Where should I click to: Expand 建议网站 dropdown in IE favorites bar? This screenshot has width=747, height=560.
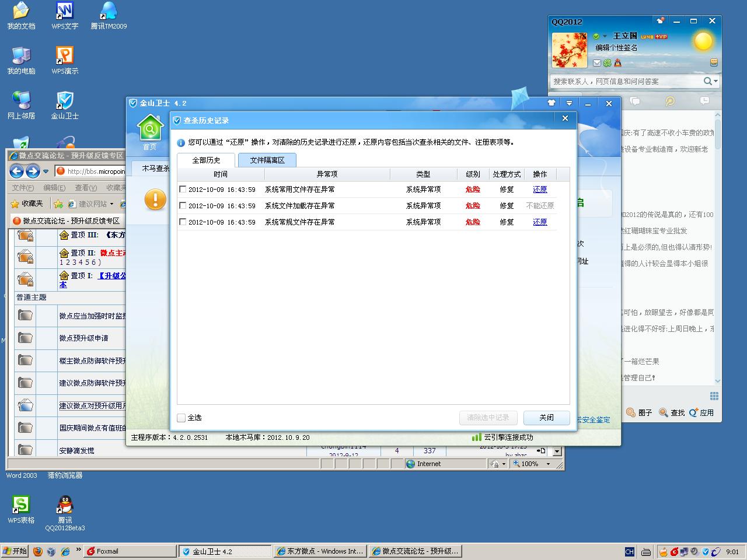[x=111, y=204]
